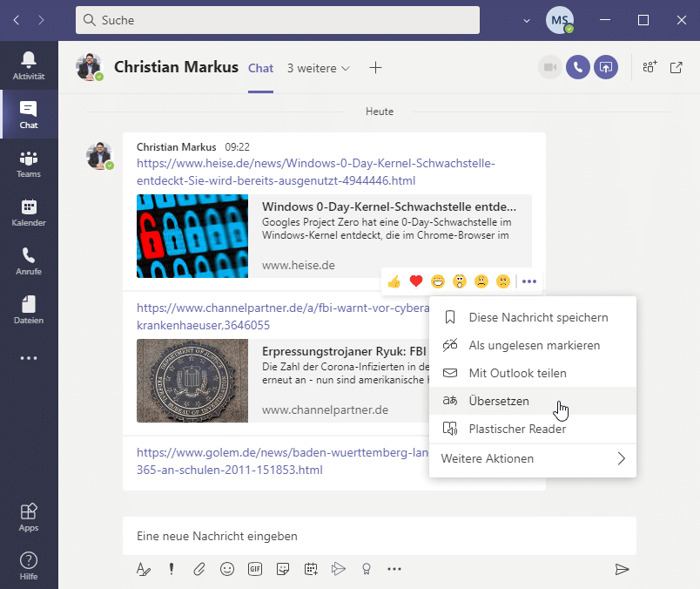Viewport: 700px width, 589px height.
Task: Attach a file with the paperclip icon
Action: pos(199,569)
